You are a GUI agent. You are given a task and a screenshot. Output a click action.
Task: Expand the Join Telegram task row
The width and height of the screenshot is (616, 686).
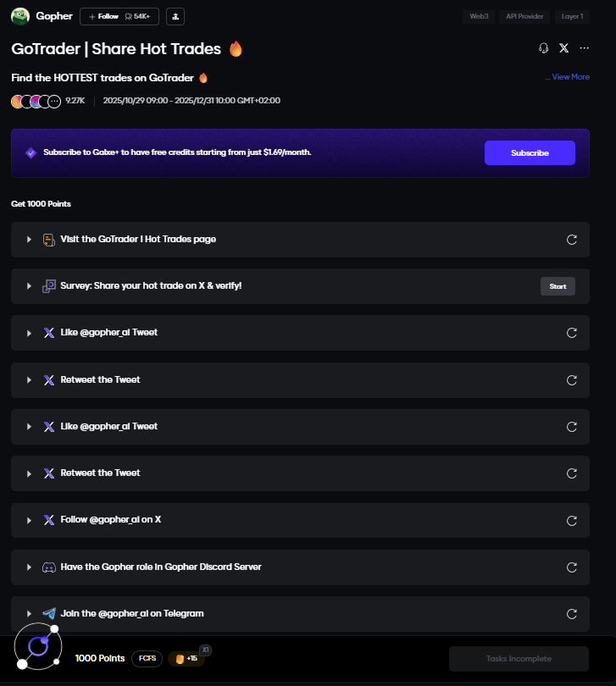point(29,613)
